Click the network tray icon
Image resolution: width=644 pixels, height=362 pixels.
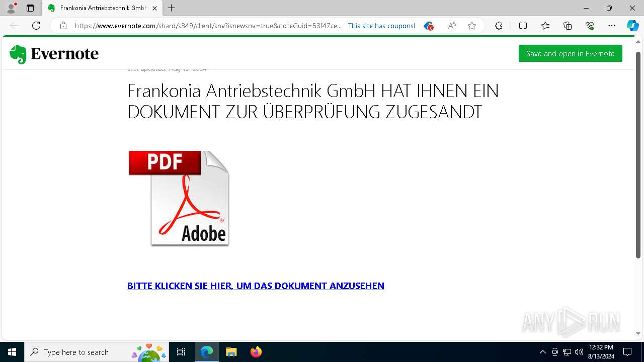[567, 352]
